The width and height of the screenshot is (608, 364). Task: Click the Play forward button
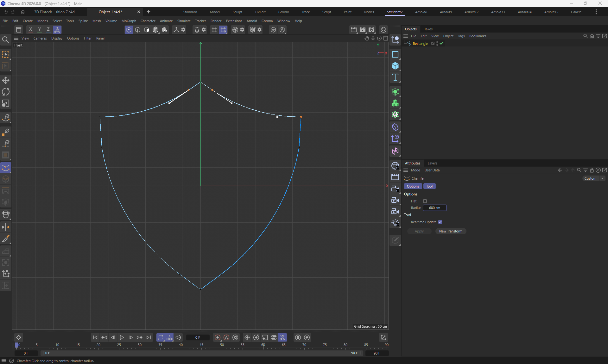point(122,337)
